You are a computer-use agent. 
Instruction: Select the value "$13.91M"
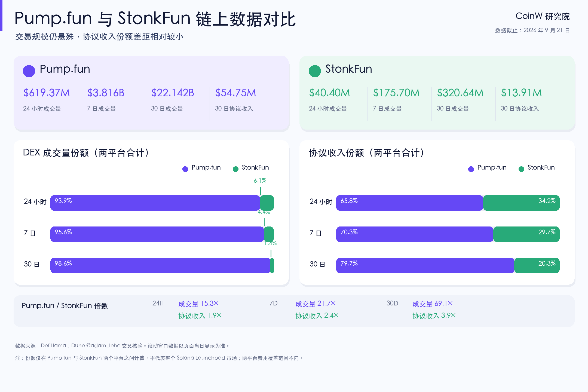point(521,93)
